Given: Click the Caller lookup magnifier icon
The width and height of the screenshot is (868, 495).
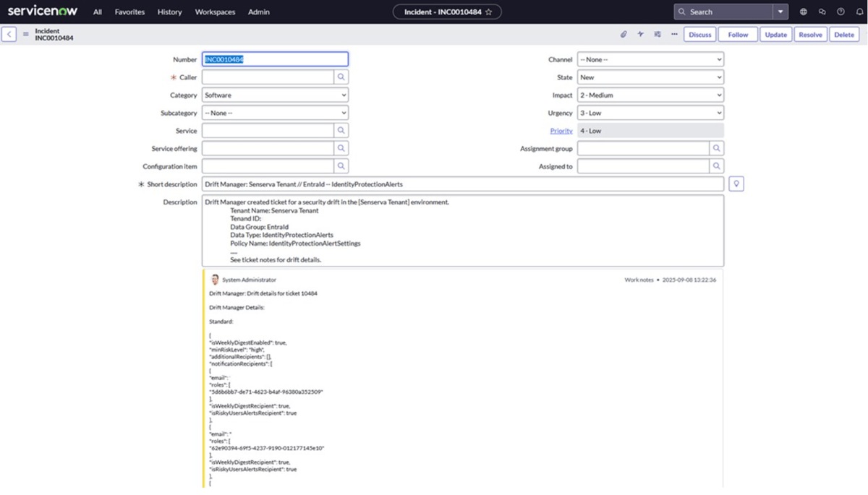Looking at the screenshot, I should coord(341,77).
